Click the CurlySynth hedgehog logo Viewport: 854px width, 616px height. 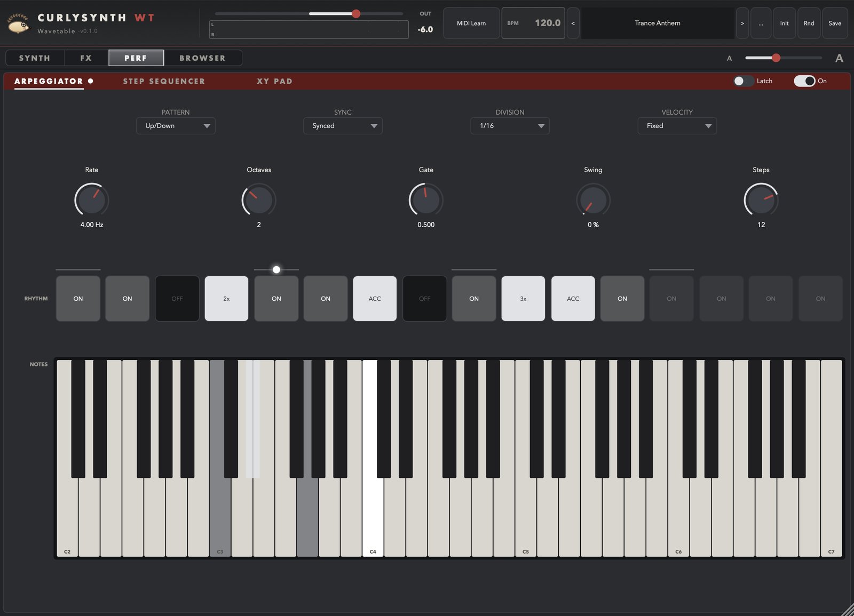tap(19, 23)
